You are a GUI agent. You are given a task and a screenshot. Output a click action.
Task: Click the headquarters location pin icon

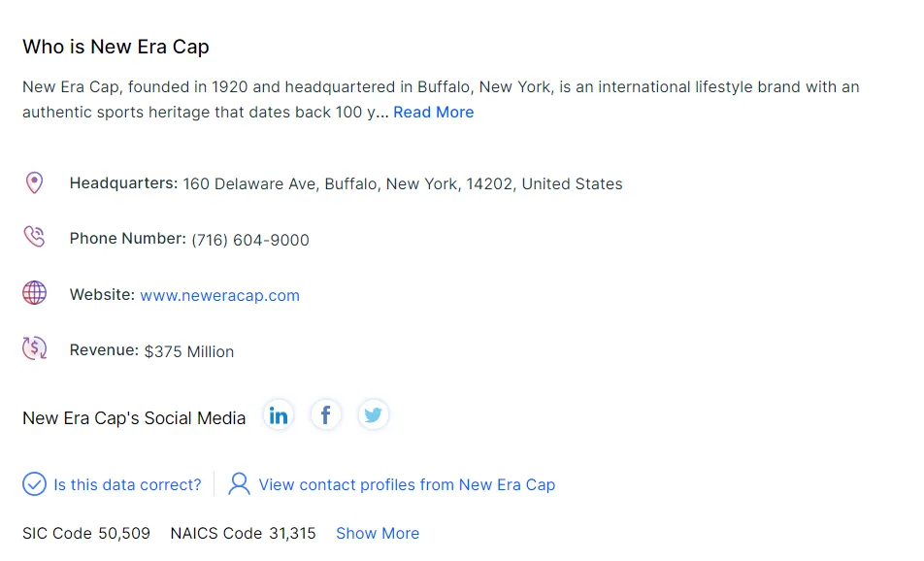(34, 182)
